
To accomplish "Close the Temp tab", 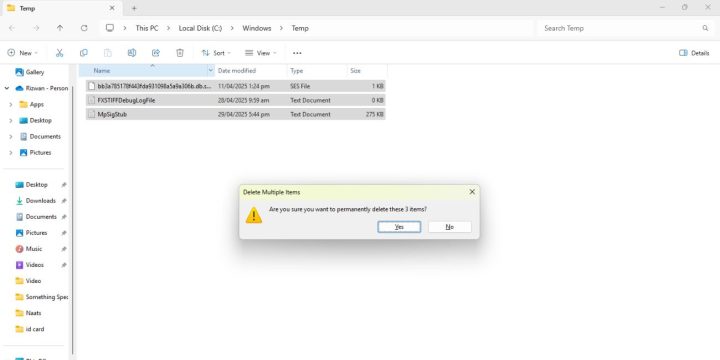I will pyautogui.click(x=112, y=8).
